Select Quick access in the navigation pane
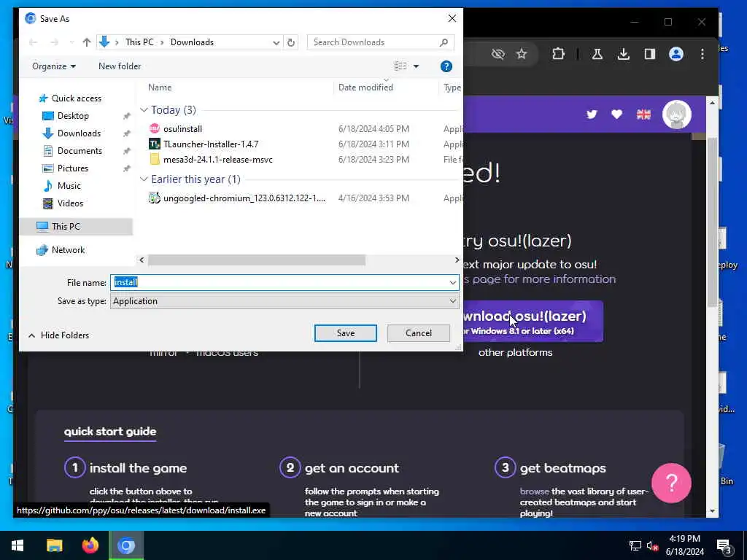 tap(76, 98)
